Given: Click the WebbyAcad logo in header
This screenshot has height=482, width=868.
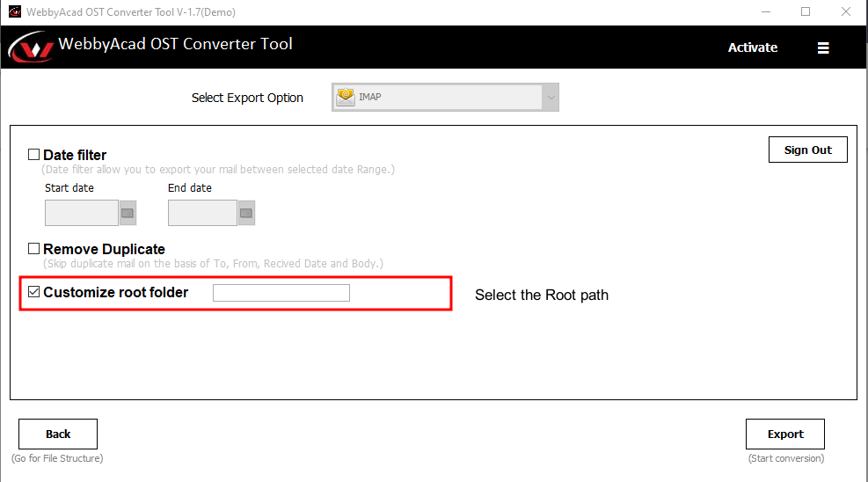Looking at the screenshot, I should pyautogui.click(x=31, y=47).
